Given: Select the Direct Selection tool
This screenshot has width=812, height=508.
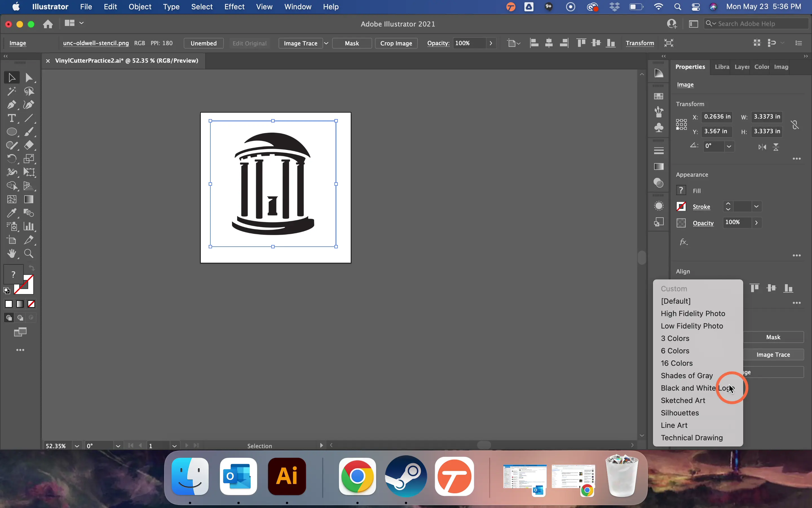Looking at the screenshot, I should pos(29,78).
